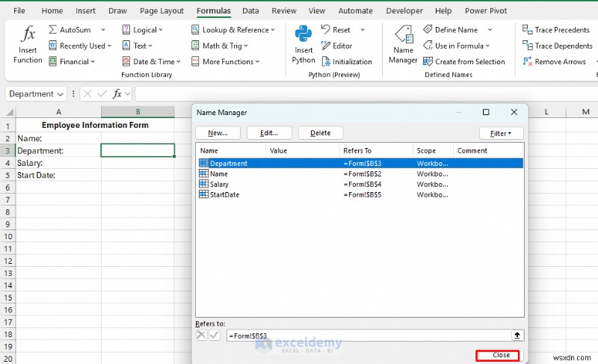Switch to the Power Pivot tab
This screenshot has height=364, width=598.
486,10
